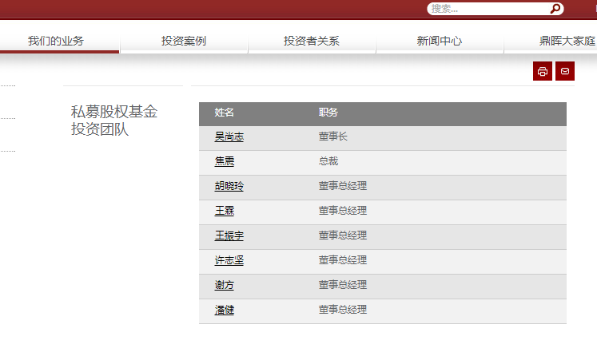Open the 我们的业务 menu tab
This screenshot has height=364, width=597.
pyautogui.click(x=56, y=41)
